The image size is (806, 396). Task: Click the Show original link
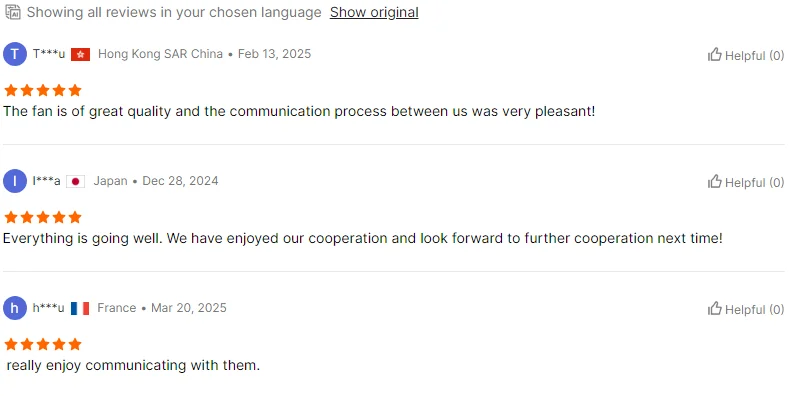pos(374,12)
